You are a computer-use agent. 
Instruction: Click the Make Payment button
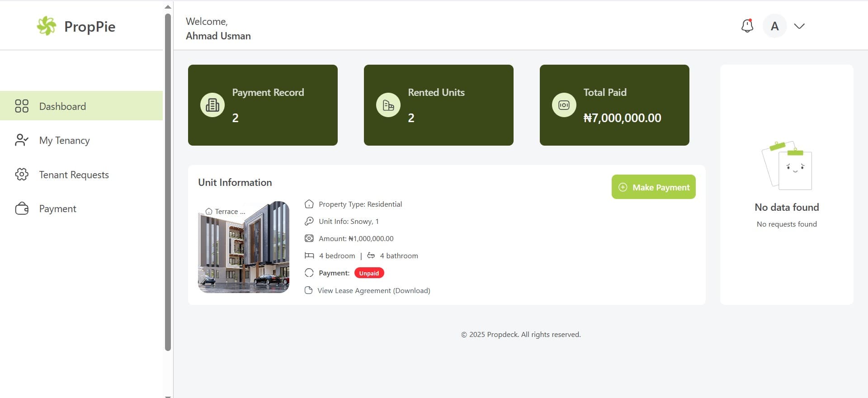coord(654,187)
